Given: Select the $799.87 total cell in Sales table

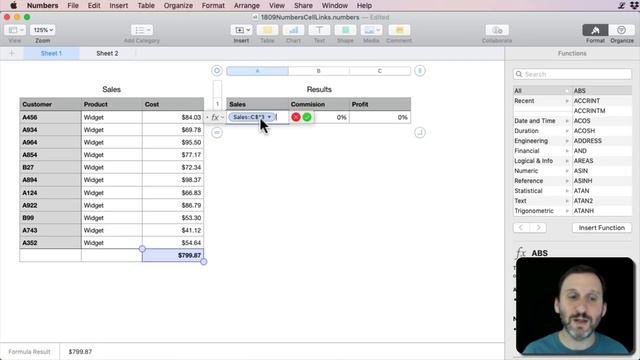Looking at the screenshot, I should click(x=173, y=256).
